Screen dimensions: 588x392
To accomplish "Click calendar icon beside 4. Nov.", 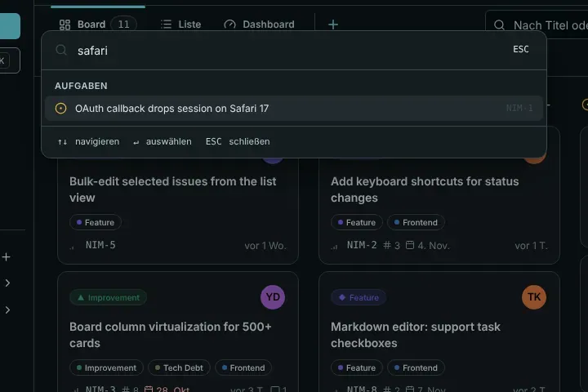I will pyautogui.click(x=410, y=245).
